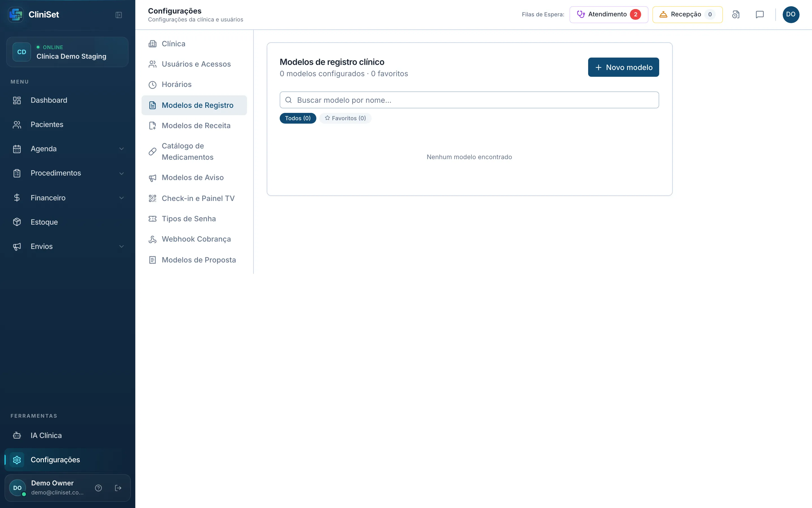
Task: Click the Catálogo de Medicamentos pill icon
Action: click(x=152, y=152)
